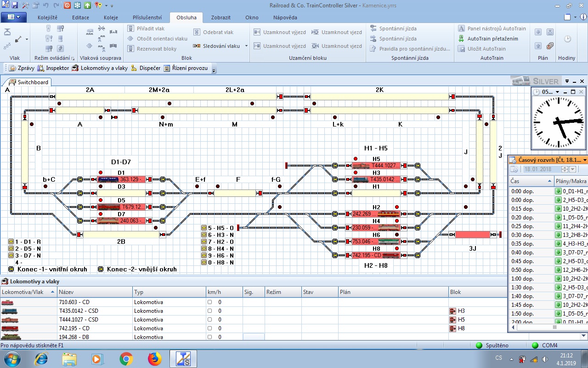The image size is (588, 368).
Task: Switch to Editace ribbon tab
Action: 80,17
